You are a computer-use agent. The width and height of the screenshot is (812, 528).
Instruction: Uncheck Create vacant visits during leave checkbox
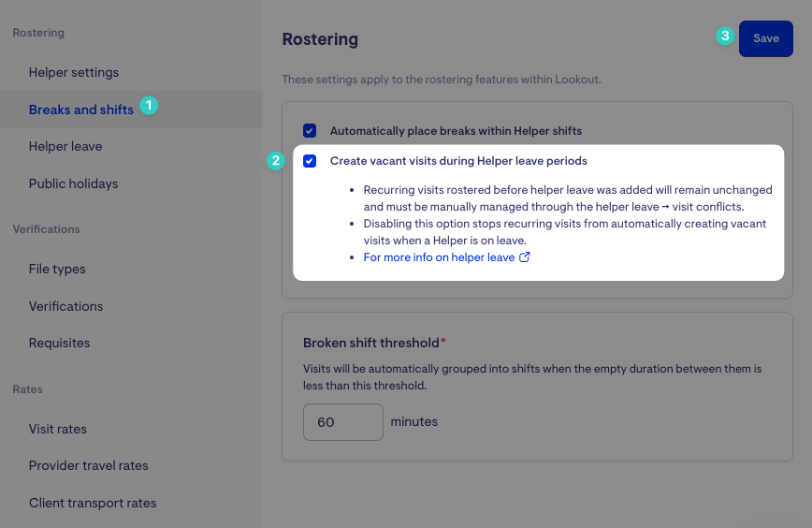[x=310, y=161]
